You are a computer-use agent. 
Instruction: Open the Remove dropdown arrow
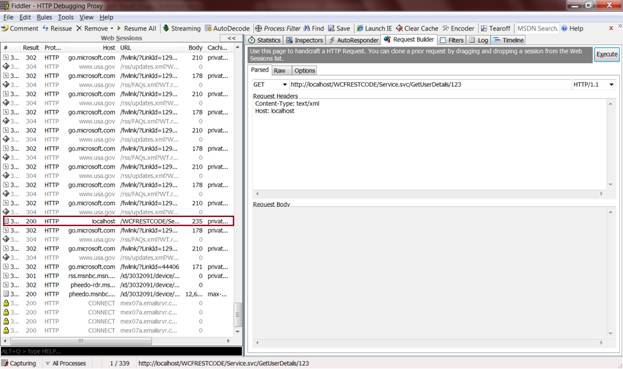112,28
